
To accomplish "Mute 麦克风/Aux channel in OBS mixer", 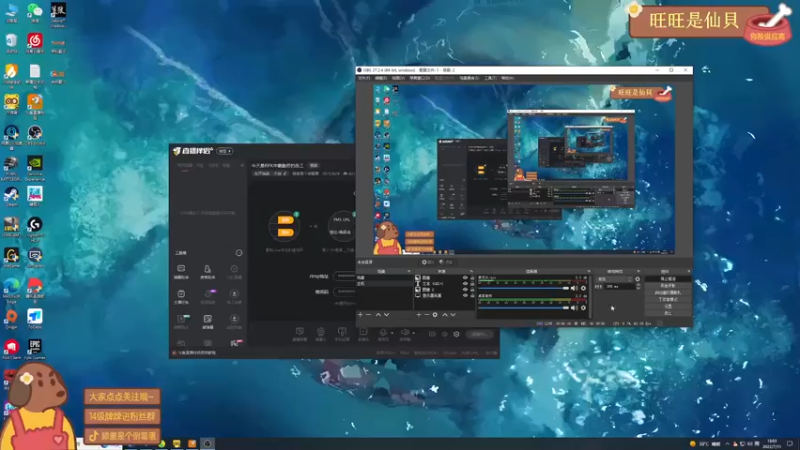I will pyautogui.click(x=573, y=288).
